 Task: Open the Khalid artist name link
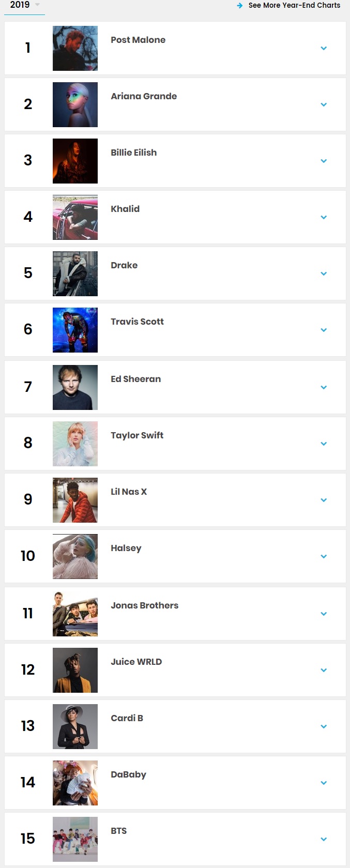coord(125,209)
